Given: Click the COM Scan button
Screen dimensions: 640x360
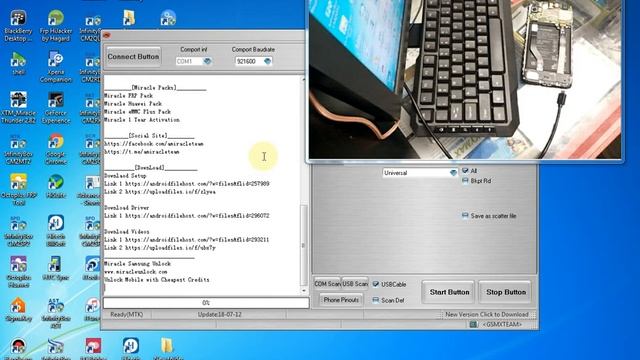Looking at the screenshot, I should click(327, 284).
